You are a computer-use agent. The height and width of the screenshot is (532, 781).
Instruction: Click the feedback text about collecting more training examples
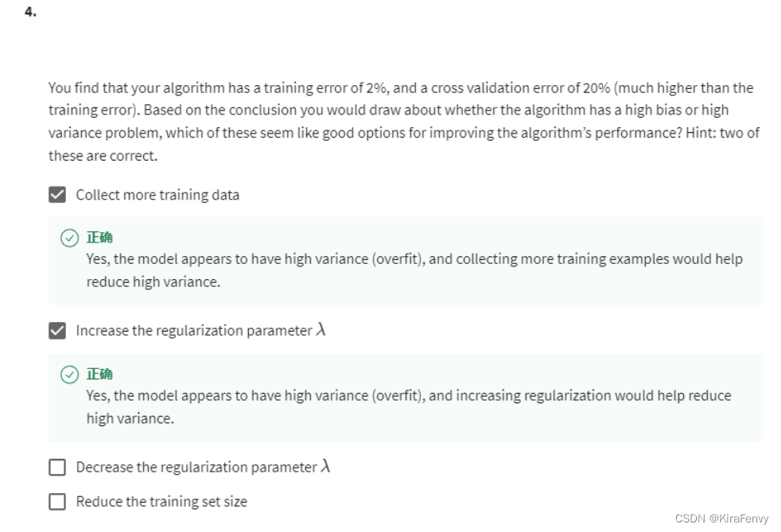point(414,270)
